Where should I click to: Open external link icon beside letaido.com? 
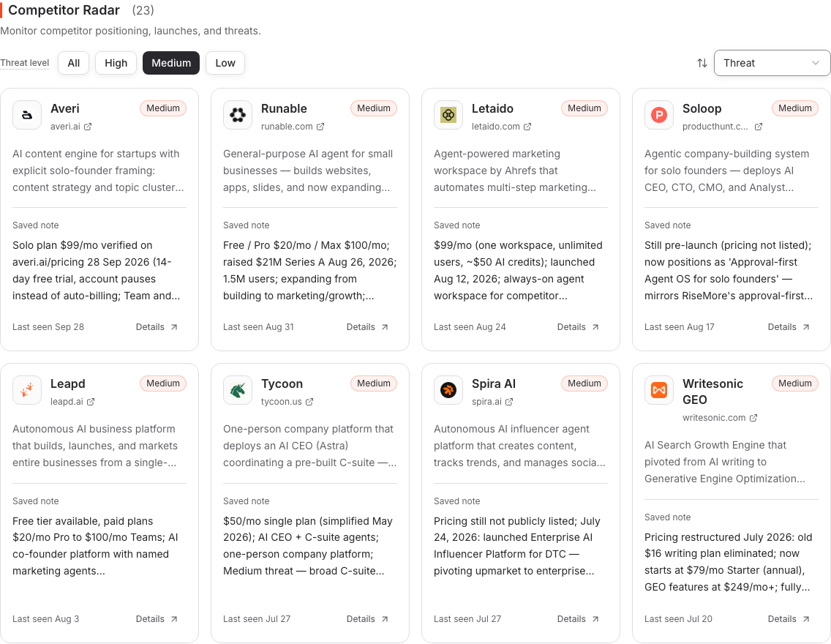click(x=527, y=127)
